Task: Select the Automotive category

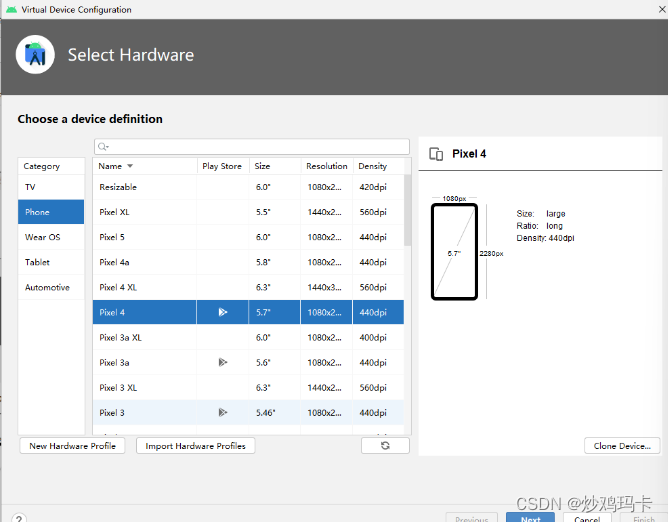Action: (x=51, y=287)
